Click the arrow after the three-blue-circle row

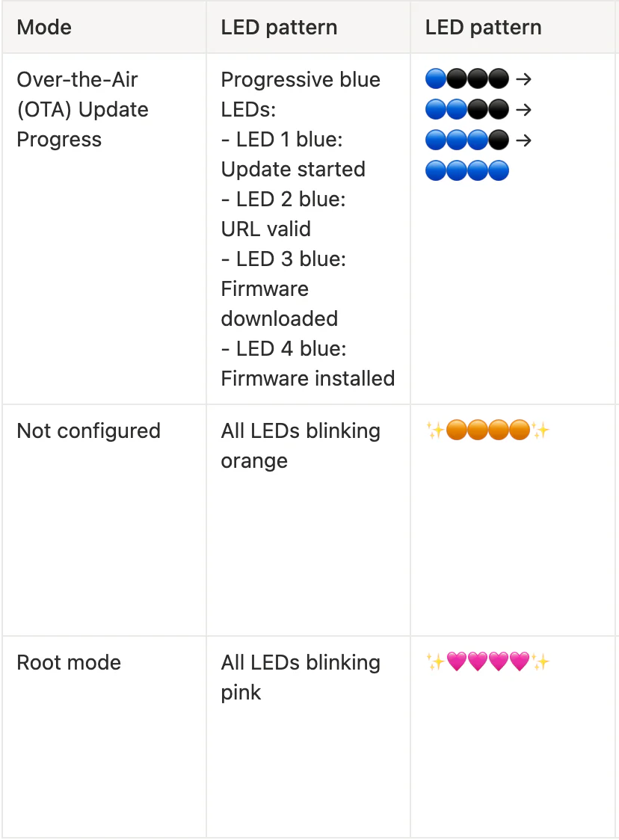(523, 140)
